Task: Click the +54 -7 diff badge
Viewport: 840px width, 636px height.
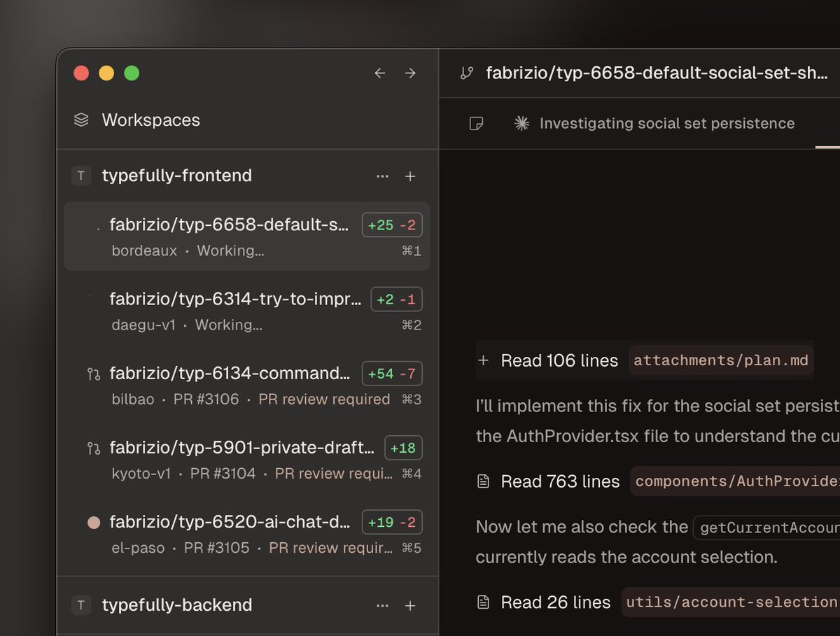Action: pos(392,374)
